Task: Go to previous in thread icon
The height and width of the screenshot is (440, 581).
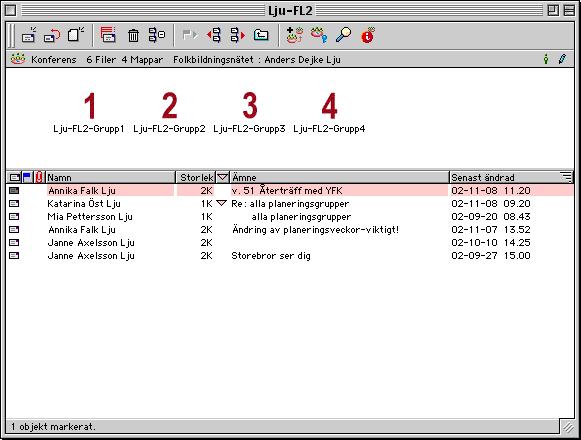Action: click(x=214, y=36)
